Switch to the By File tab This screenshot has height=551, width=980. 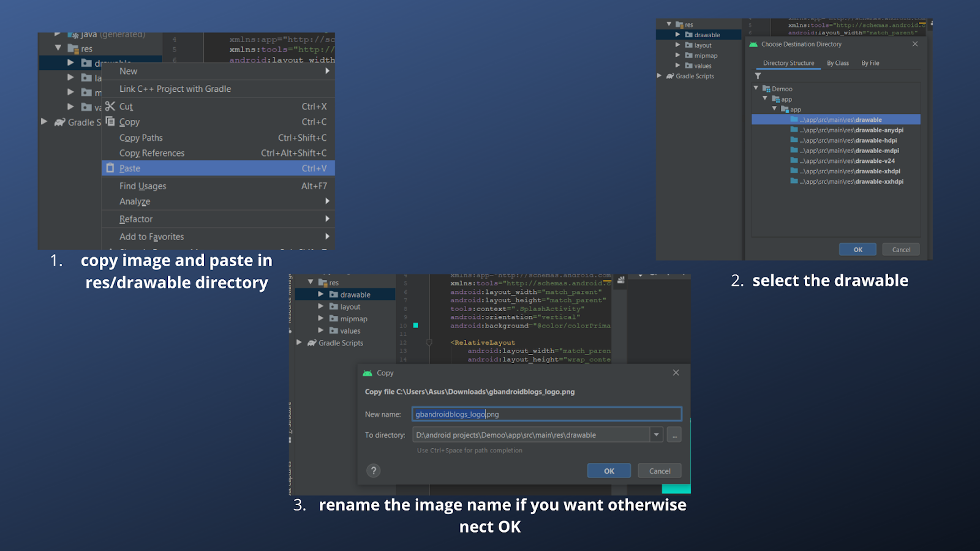(870, 63)
